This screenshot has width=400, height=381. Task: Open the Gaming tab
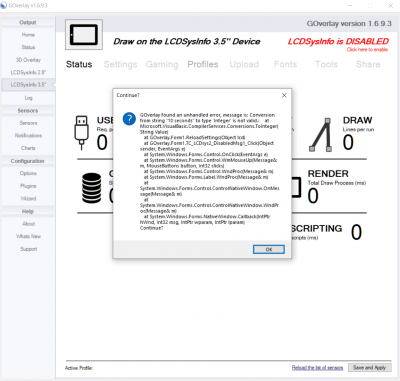162,64
